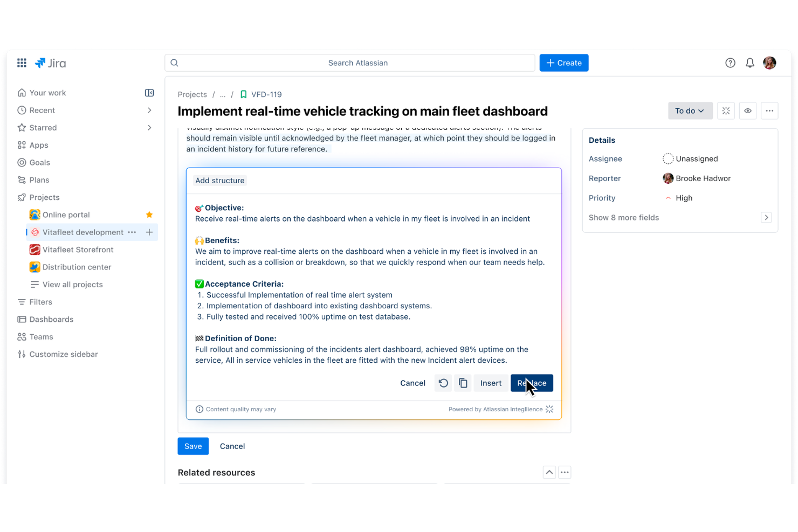Click the Add structure prompt label

(x=220, y=181)
